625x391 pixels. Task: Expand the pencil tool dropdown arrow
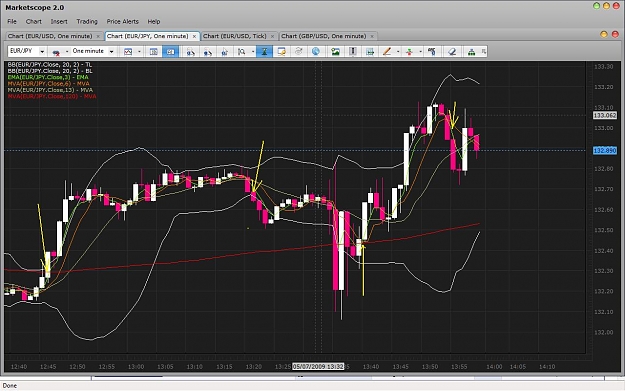coord(398,51)
